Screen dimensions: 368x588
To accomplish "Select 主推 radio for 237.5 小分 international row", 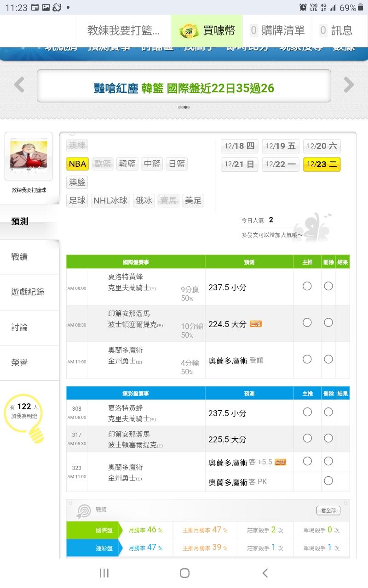I will (x=307, y=286).
